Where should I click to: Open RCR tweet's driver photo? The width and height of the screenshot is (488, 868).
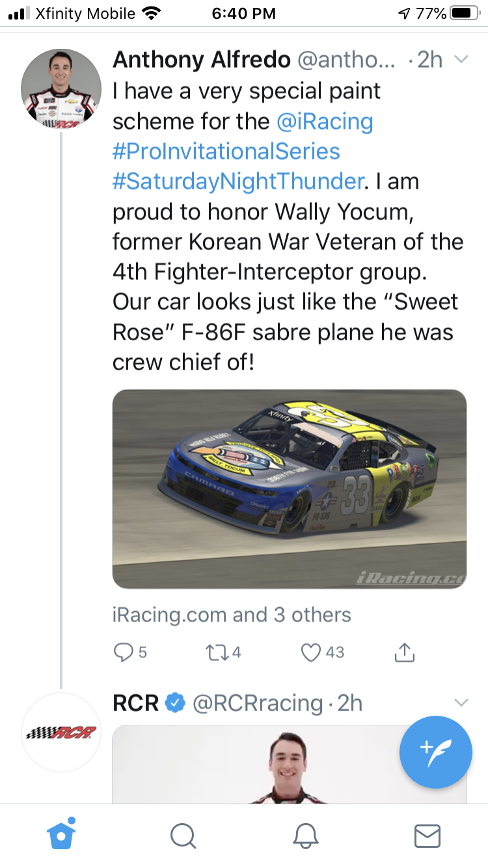pyautogui.click(x=290, y=765)
